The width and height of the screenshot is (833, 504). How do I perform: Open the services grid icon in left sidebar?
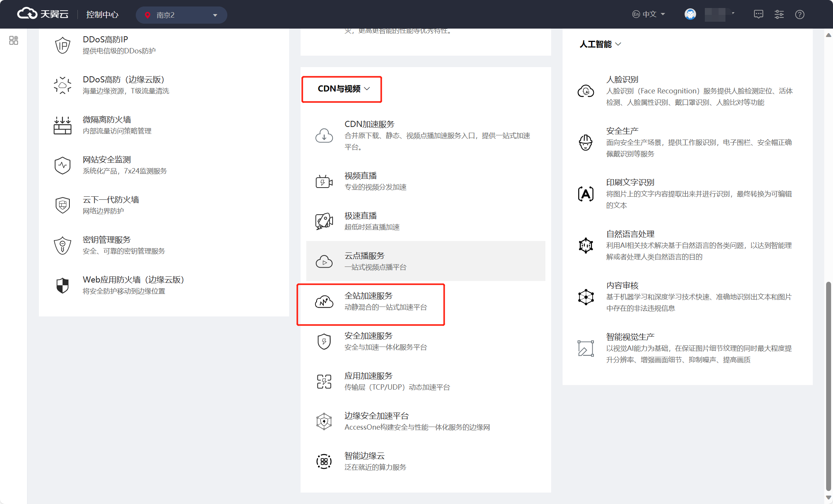pos(14,40)
